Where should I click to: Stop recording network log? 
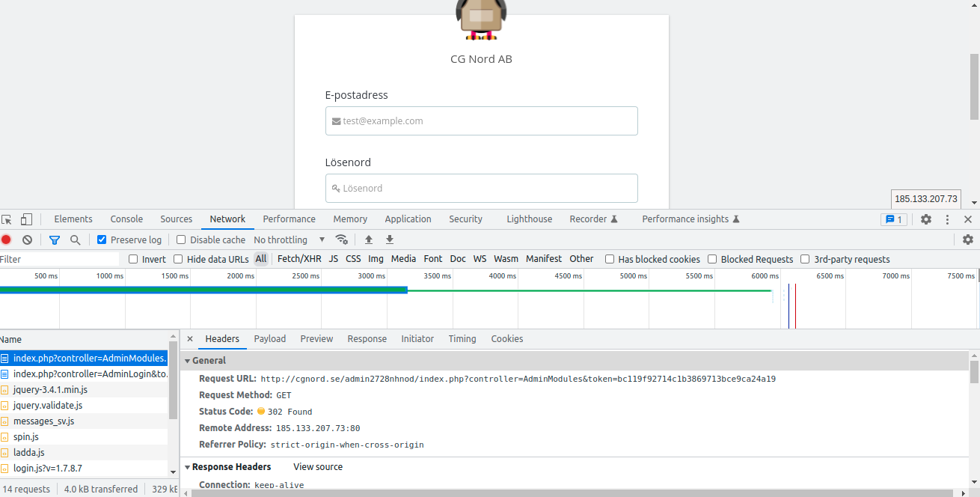6,240
